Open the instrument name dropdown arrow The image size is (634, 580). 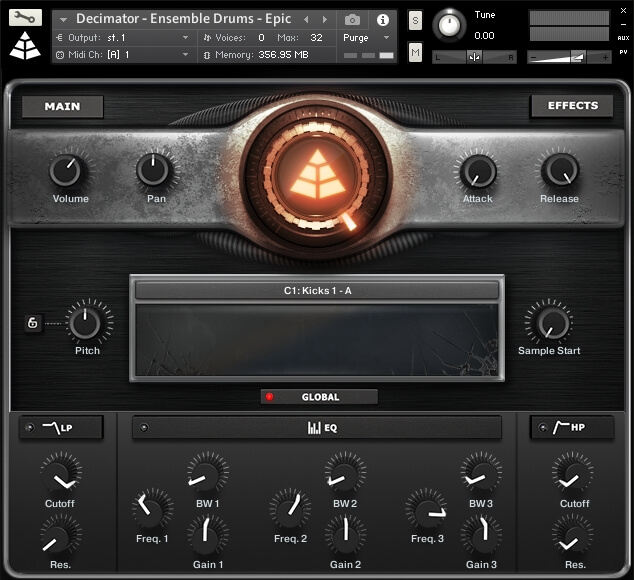pyautogui.click(x=63, y=19)
